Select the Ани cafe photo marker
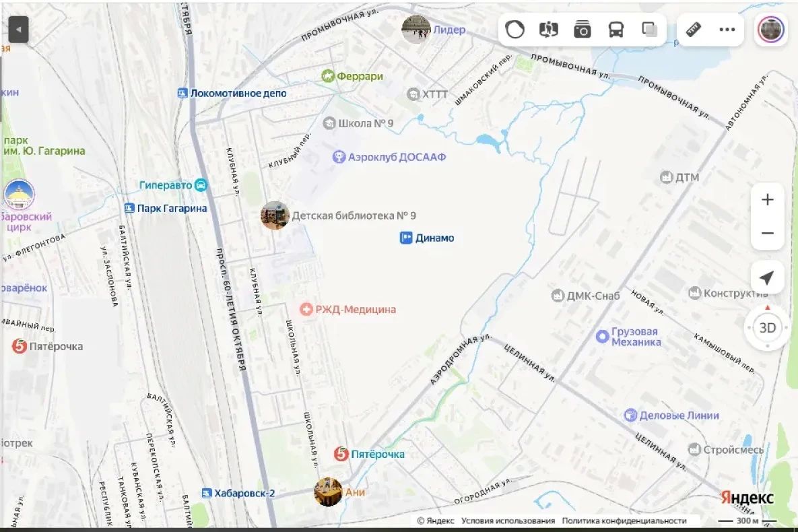The height and width of the screenshot is (532, 798). click(x=328, y=492)
